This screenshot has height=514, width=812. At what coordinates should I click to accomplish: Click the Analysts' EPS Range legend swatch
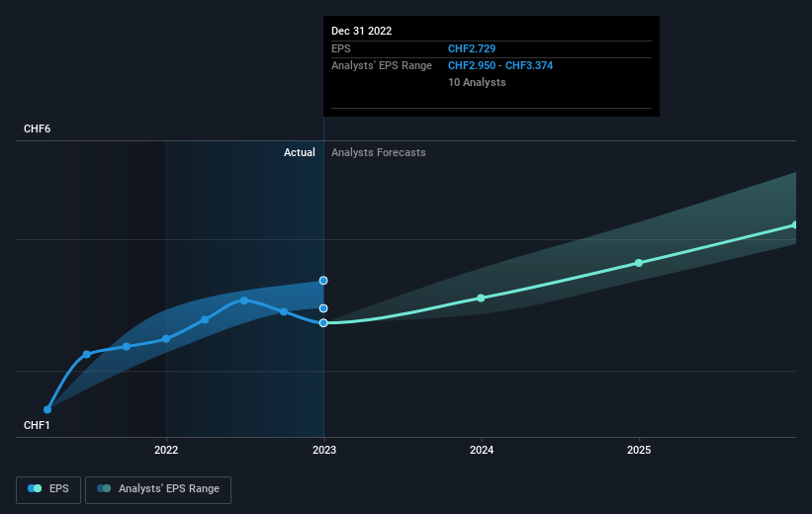pyautogui.click(x=104, y=488)
